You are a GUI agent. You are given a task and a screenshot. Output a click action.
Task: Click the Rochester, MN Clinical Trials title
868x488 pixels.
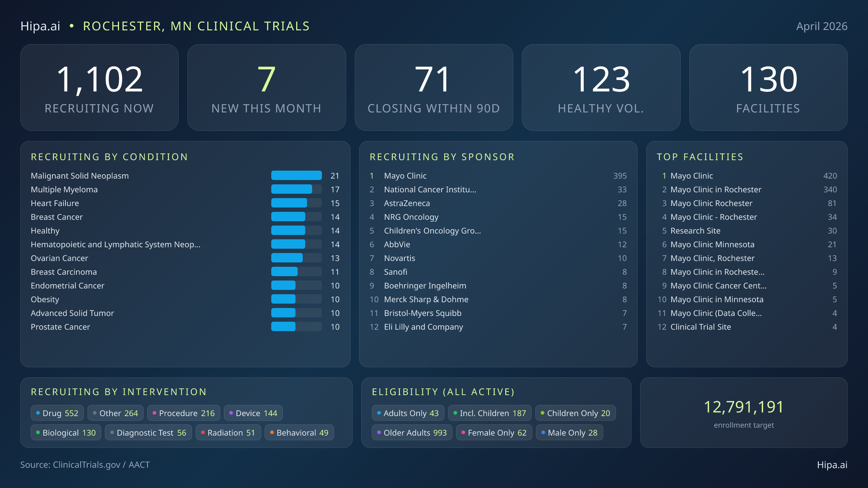pos(196,26)
